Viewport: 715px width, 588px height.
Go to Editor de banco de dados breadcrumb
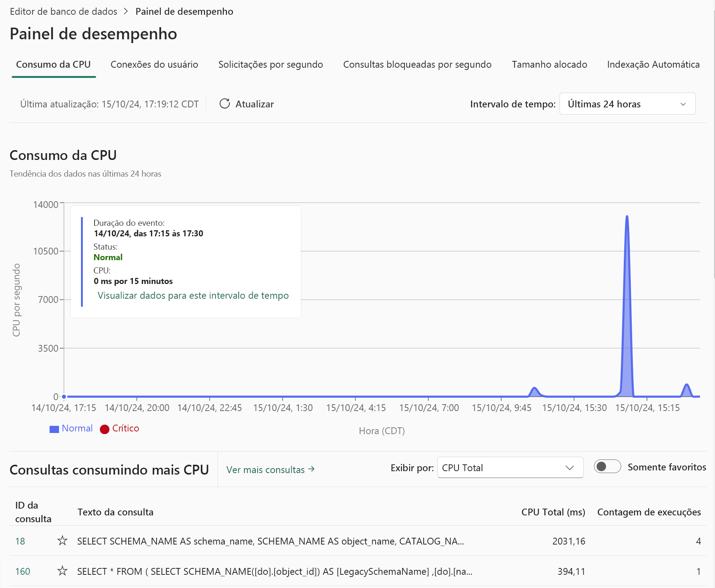(x=64, y=11)
